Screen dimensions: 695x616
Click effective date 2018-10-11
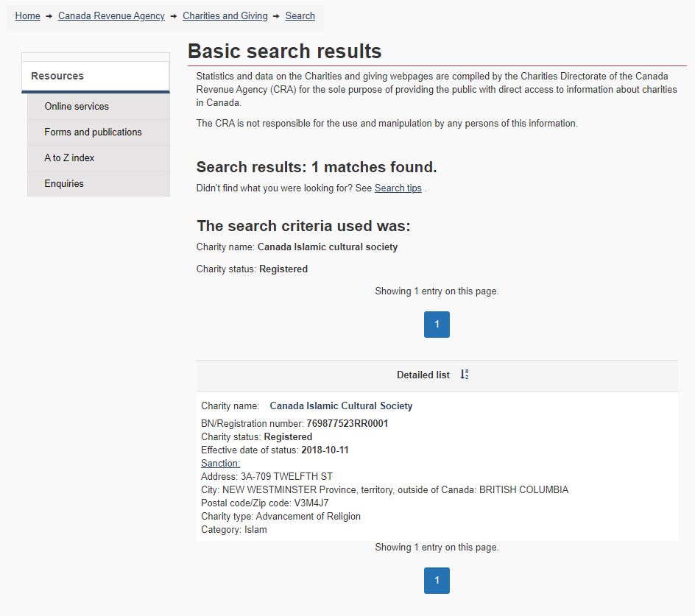325,450
